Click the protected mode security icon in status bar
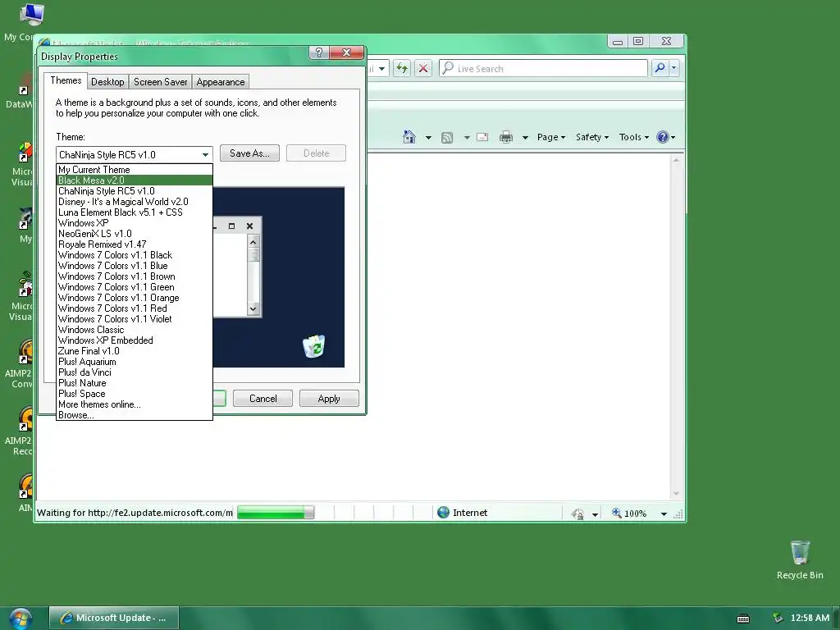Image resolution: width=840 pixels, height=630 pixels. [x=577, y=514]
